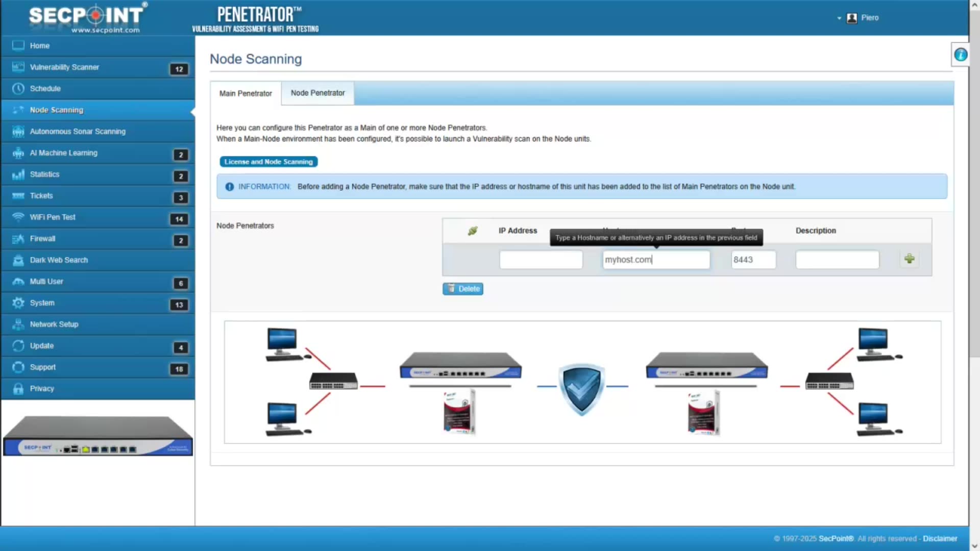Switch to the Node Penetrator tab
This screenshot has width=980, height=551.
click(x=317, y=93)
